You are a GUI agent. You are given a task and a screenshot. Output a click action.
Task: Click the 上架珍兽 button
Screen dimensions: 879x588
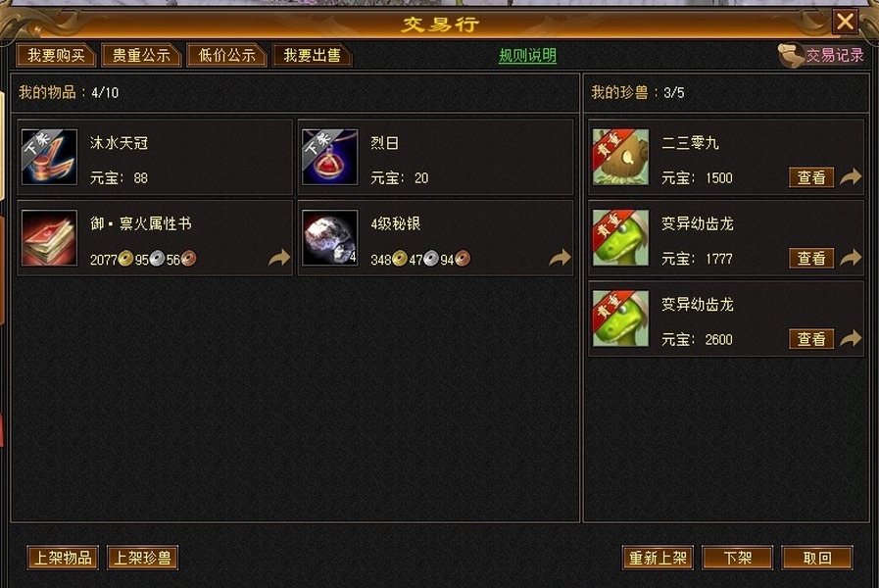[142, 558]
